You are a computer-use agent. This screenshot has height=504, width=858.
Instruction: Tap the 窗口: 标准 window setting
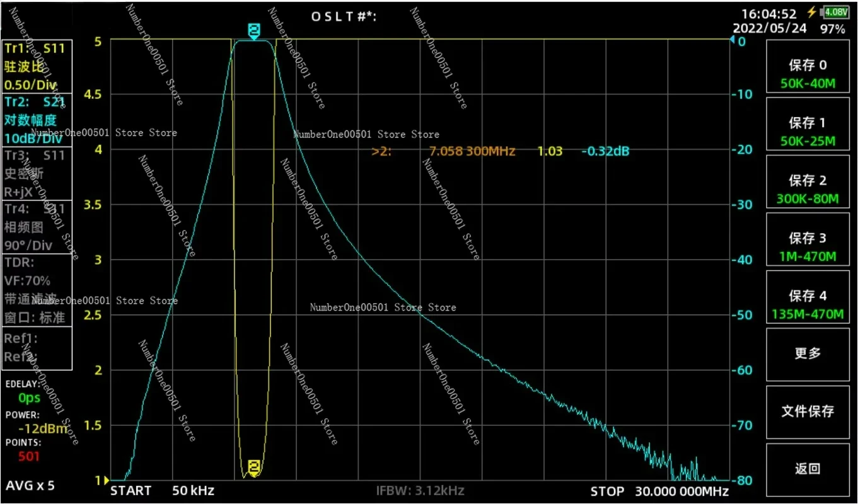35,318
